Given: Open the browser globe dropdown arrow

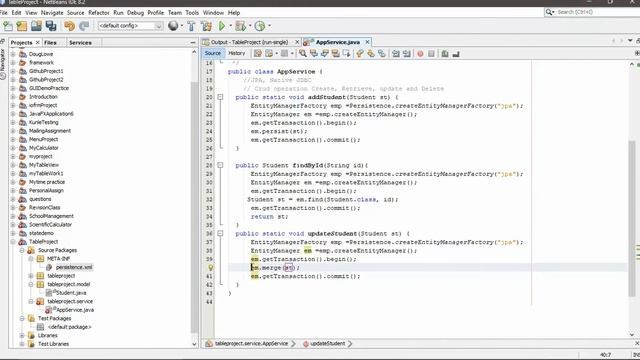Looking at the screenshot, I should point(182,26).
